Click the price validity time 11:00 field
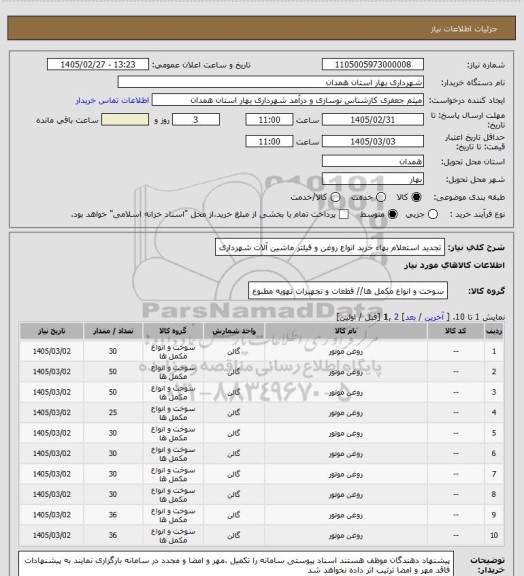 click(x=269, y=141)
